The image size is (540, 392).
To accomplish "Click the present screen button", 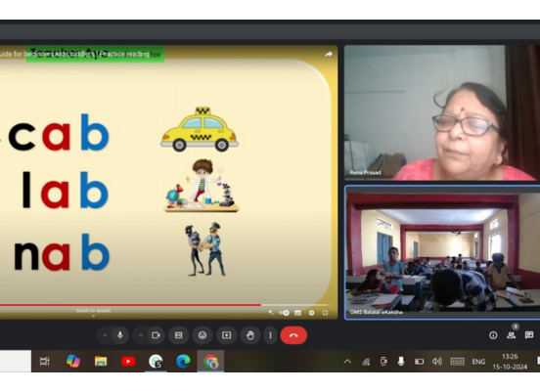I will point(226,335).
